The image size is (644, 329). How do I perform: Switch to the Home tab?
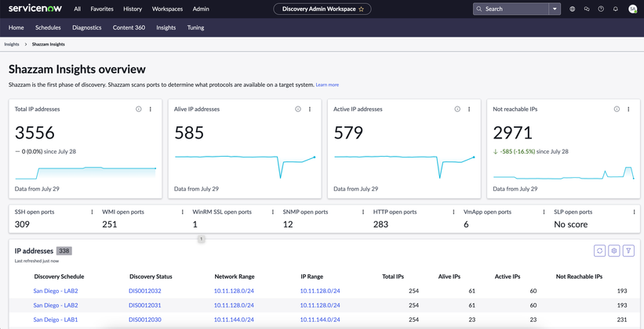[x=16, y=27]
